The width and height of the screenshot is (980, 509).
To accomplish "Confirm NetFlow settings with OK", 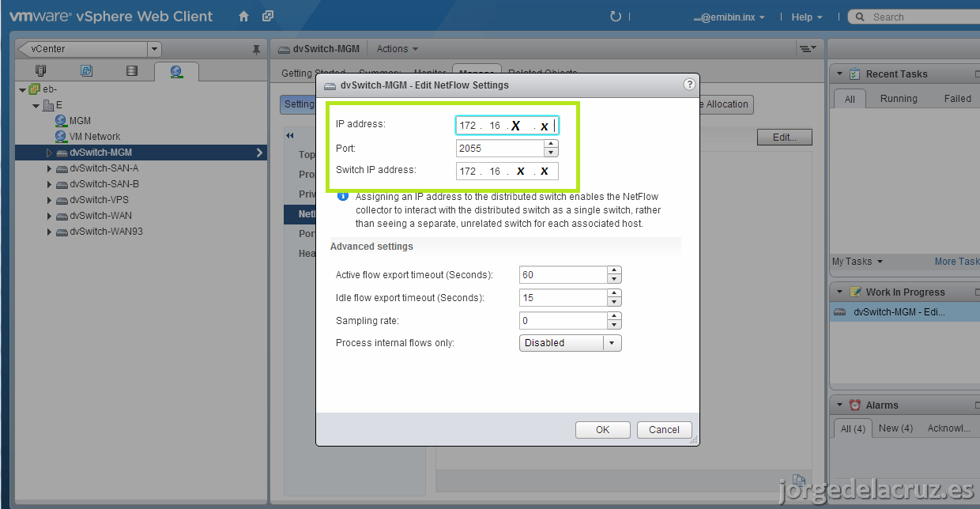I will click(602, 430).
